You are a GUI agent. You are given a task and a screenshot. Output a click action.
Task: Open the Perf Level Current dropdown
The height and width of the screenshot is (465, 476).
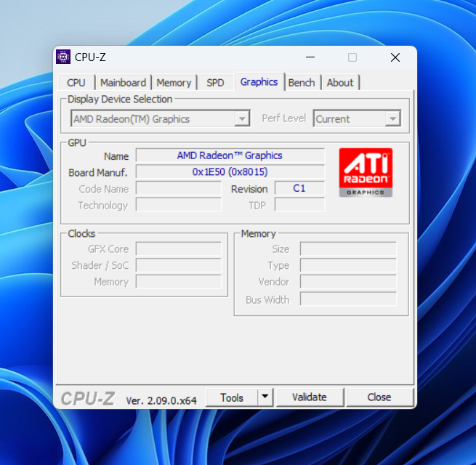[393, 118]
